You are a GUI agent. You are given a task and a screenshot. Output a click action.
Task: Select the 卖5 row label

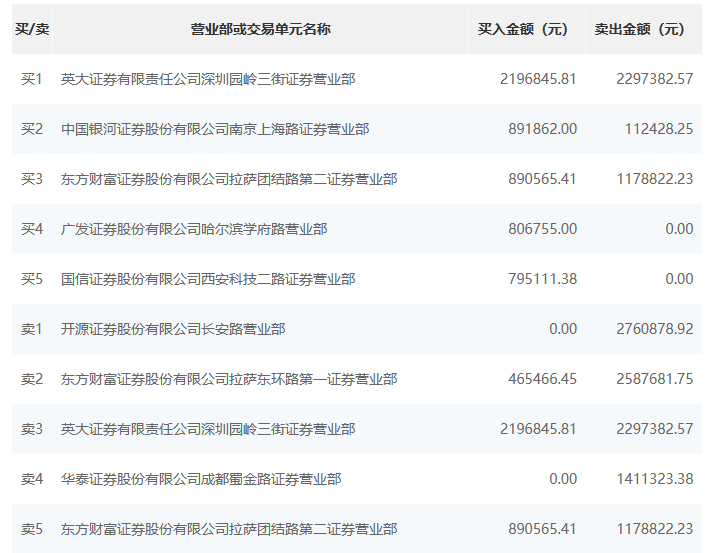tap(32, 529)
